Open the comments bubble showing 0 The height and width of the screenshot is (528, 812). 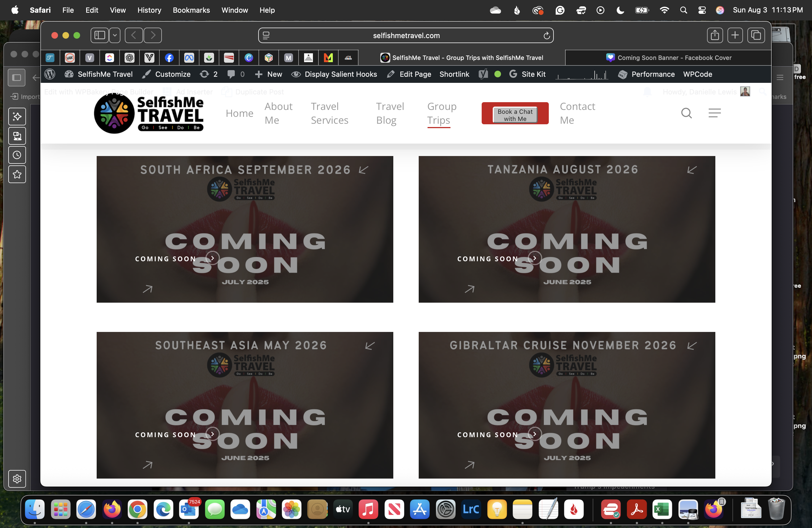(236, 74)
